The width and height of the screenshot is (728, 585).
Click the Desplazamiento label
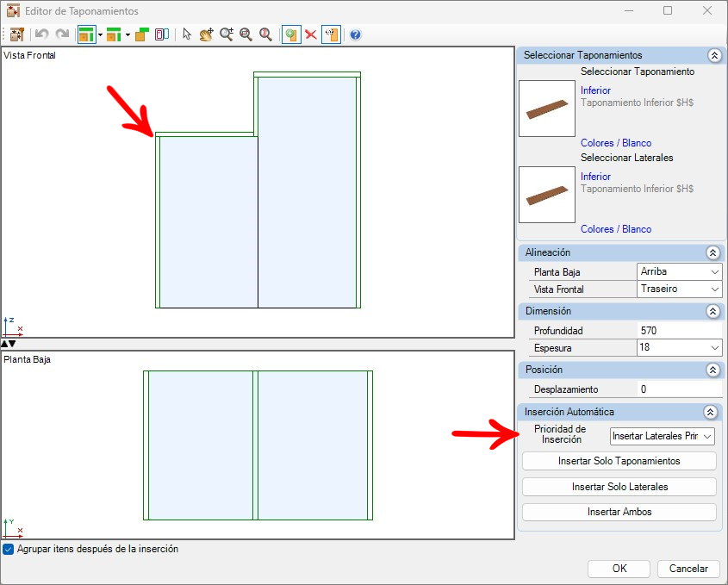(565, 389)
